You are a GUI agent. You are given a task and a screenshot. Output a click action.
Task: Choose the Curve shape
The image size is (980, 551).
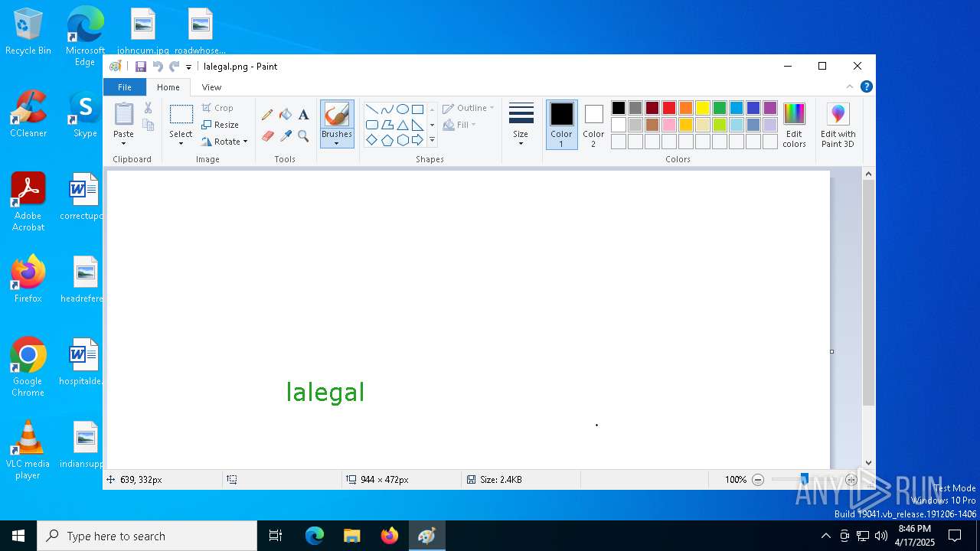coord(387,109)
